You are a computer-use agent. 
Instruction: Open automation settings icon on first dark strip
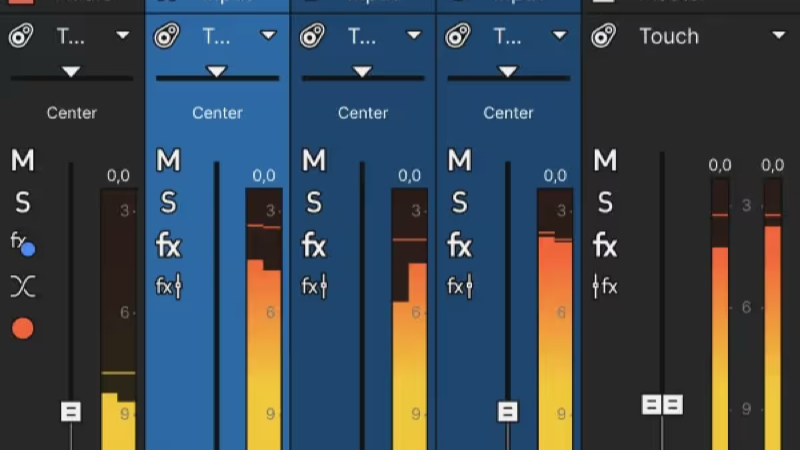tap(21, 35)
